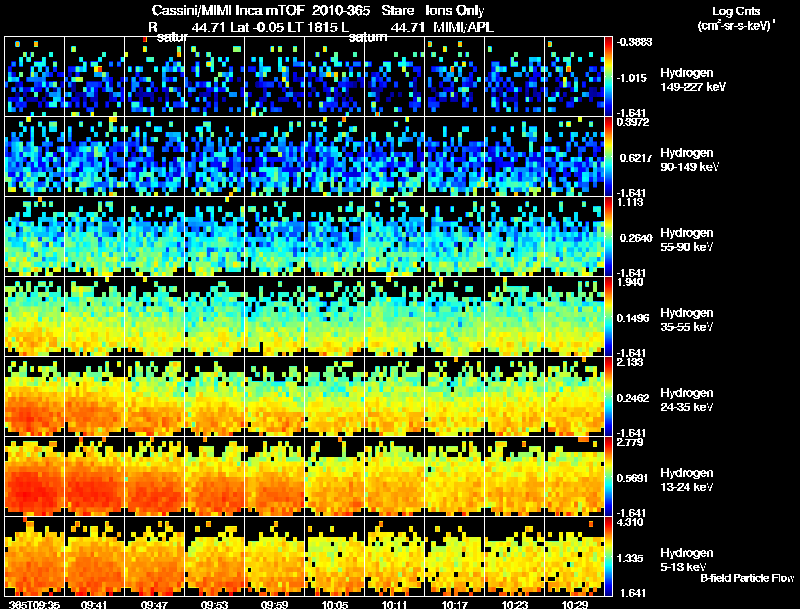Select the 'Hydrogen 35-55 keV' row label
The width and height of the screenshot is (800, 609).
click(x=686, y=320)
